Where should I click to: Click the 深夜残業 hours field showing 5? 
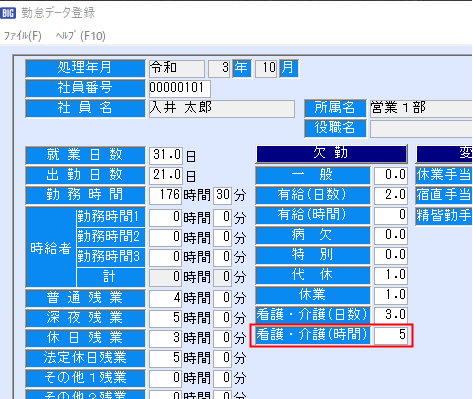click(x=165, y=318)
